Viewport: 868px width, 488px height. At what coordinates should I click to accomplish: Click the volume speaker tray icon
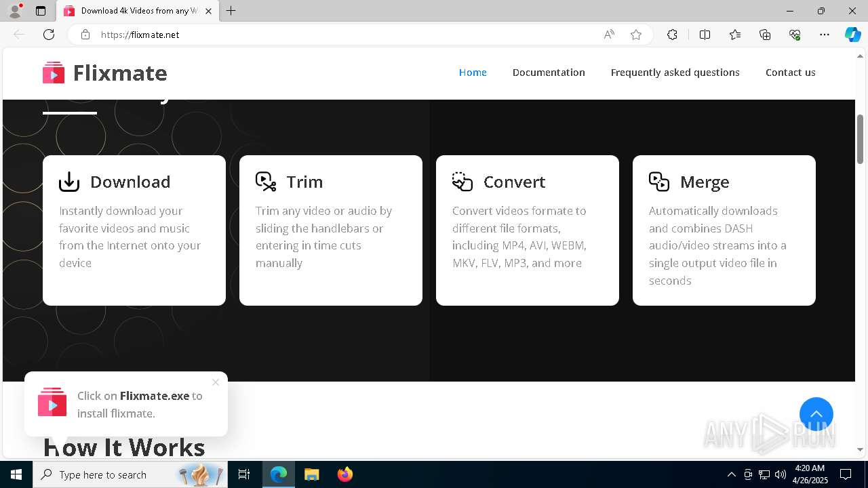pos(781,474)
